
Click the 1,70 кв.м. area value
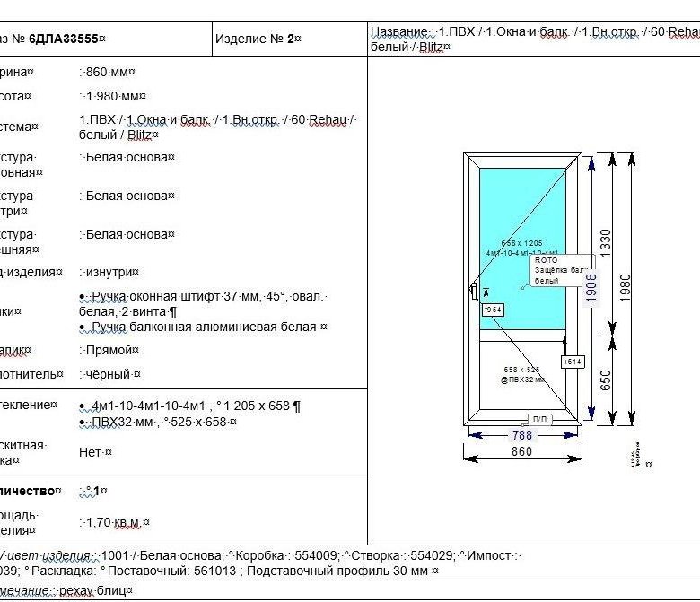point(115,522)
